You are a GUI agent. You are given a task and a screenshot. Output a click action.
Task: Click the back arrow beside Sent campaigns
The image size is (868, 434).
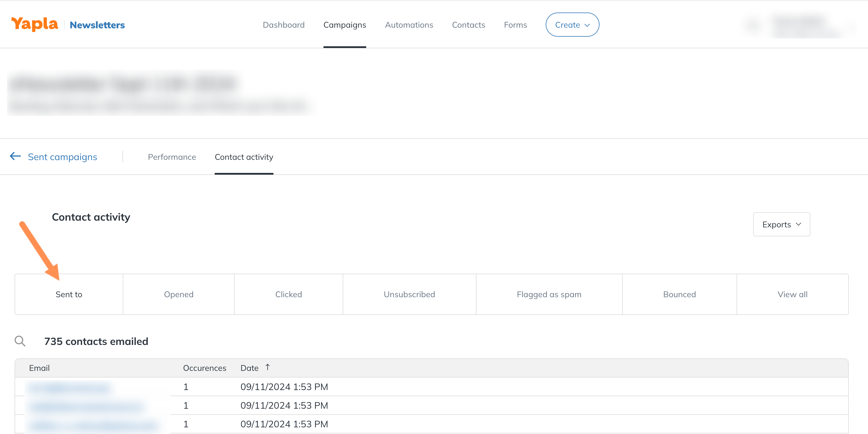tap(15, 156)
